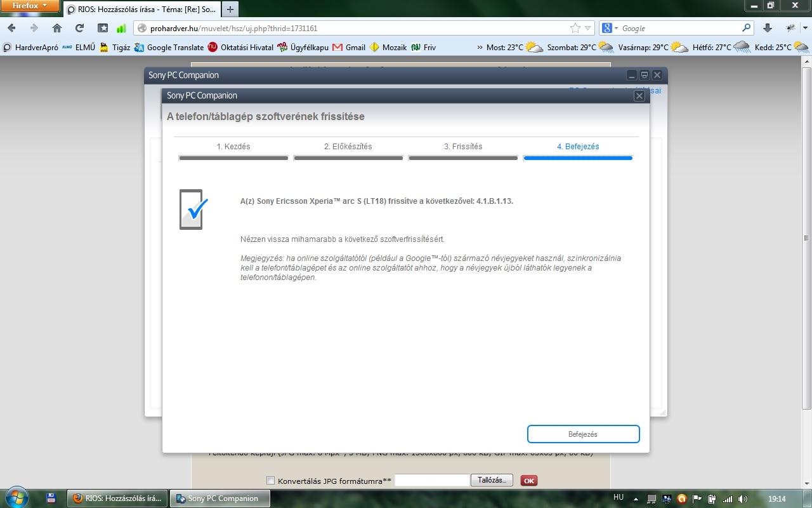Open the HardverApró bookmark

pyautogui.click(x=30, y=47)
